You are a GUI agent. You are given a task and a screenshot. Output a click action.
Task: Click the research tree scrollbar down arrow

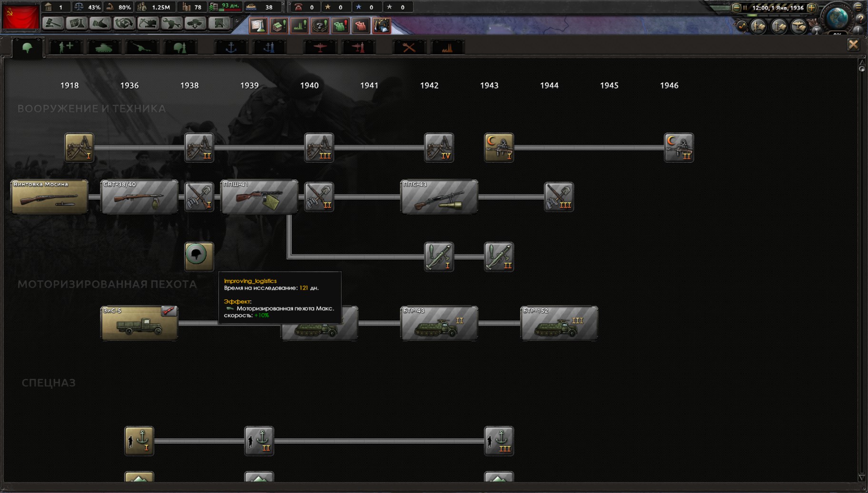[x=861, y=477]
